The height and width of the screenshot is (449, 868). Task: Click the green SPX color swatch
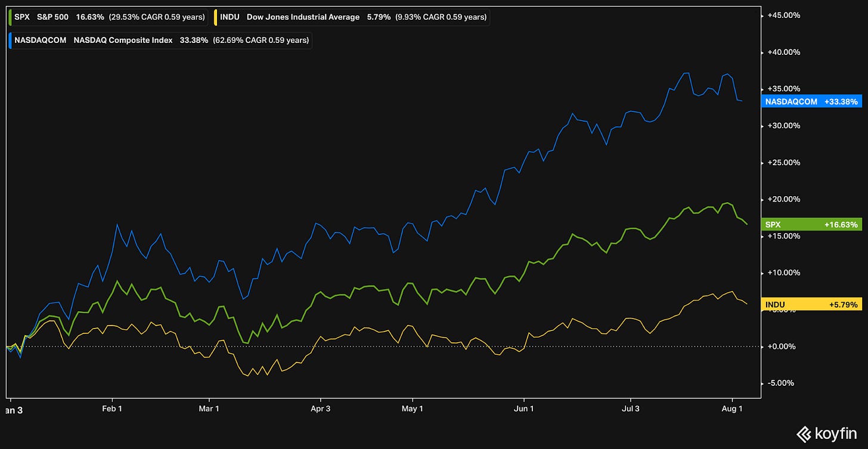coord(11,17)
